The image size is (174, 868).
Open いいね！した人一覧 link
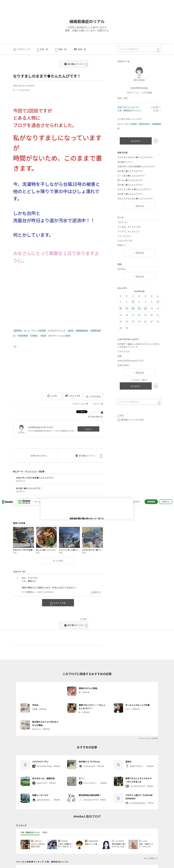[80, 404]
